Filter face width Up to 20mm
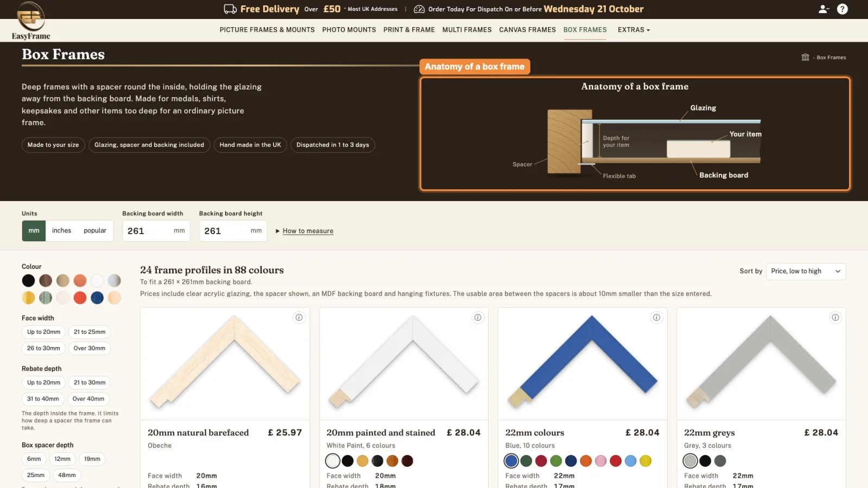This screenshot has width=868, height=488. coord(44,332)
